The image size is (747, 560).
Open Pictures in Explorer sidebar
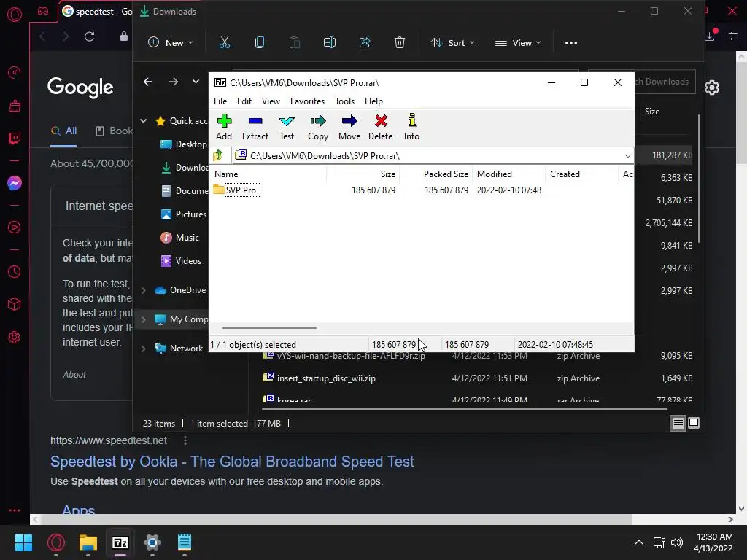(183, 214)
